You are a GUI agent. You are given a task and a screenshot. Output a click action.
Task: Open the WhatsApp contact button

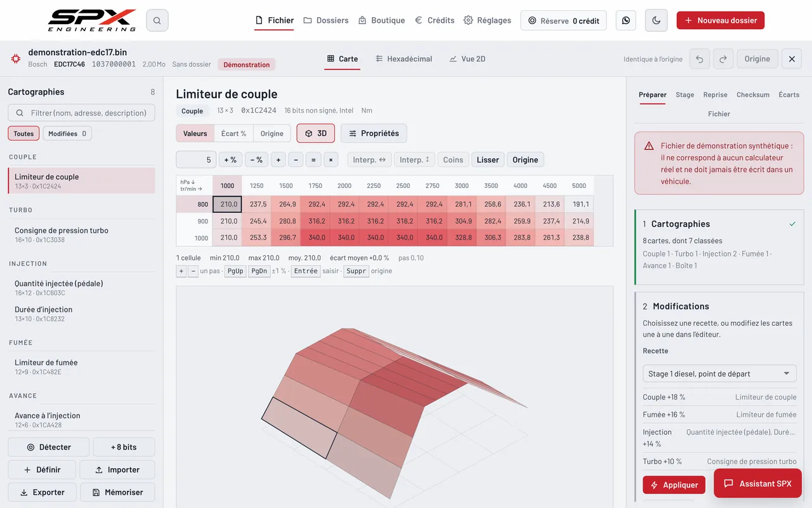coord(626,20)
